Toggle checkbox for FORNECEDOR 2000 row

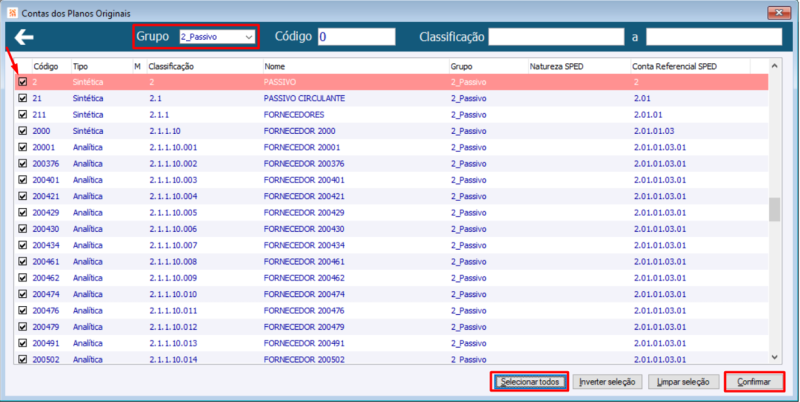point(22,131)
